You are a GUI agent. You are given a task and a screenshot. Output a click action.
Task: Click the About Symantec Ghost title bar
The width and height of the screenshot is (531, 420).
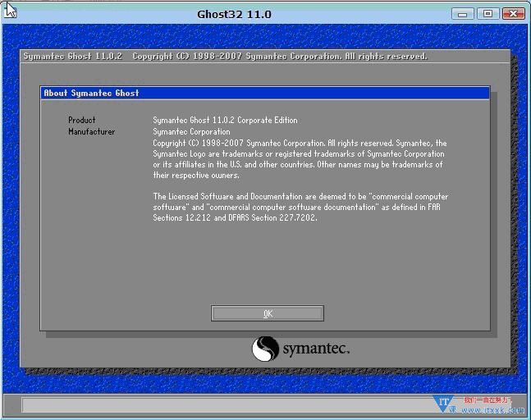point(265,93)
